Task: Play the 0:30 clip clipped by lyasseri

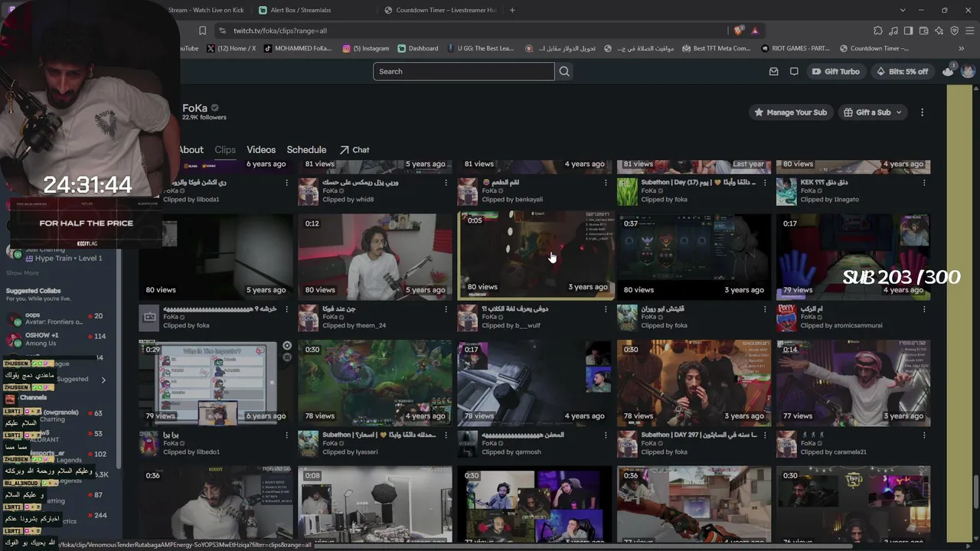Action: coord(375,383)
